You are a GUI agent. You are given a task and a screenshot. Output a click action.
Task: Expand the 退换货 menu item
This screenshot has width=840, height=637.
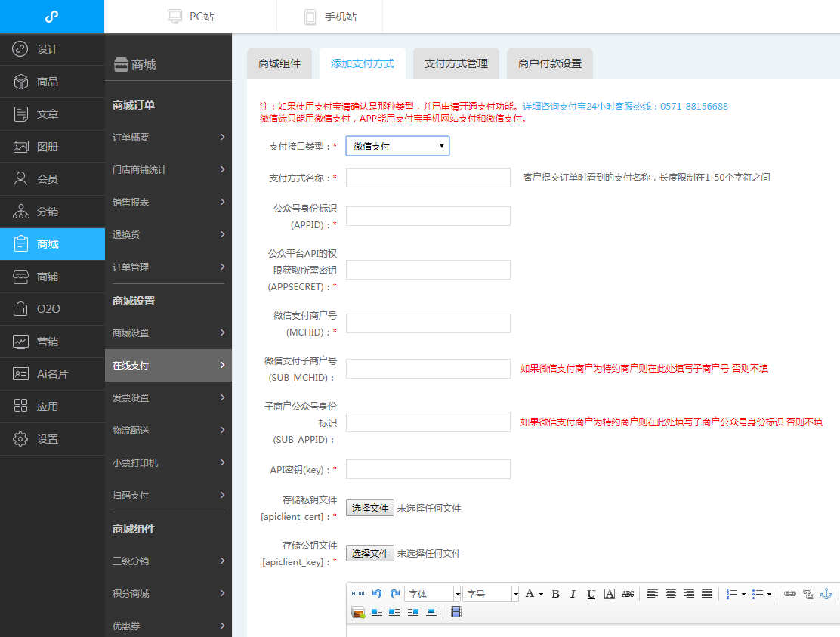[168, 235]
